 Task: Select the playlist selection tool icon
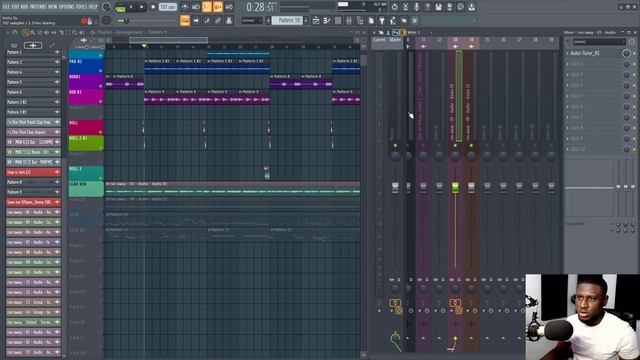pyautogui.click(x=68, y=32)
